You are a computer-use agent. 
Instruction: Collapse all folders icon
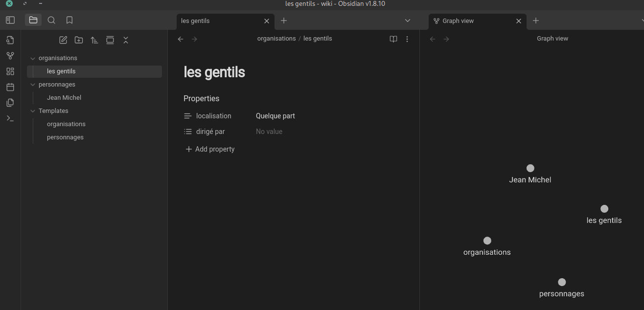point(126,40)
